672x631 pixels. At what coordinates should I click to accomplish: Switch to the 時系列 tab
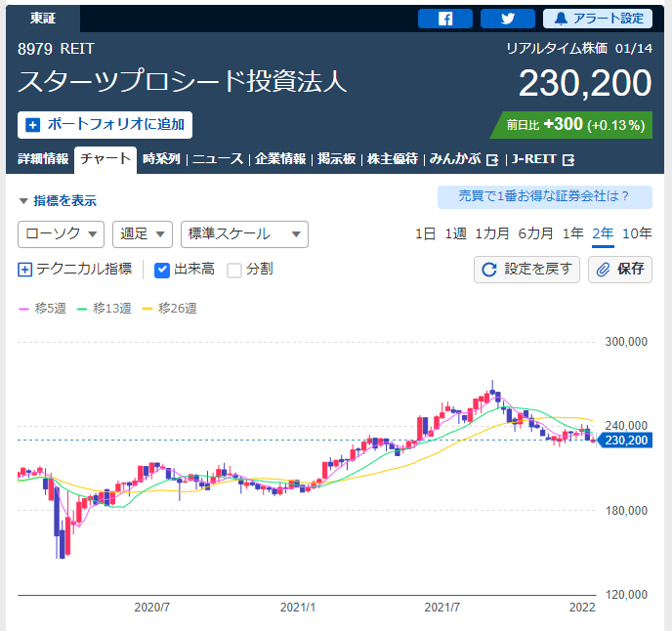(x=161, y=159)
